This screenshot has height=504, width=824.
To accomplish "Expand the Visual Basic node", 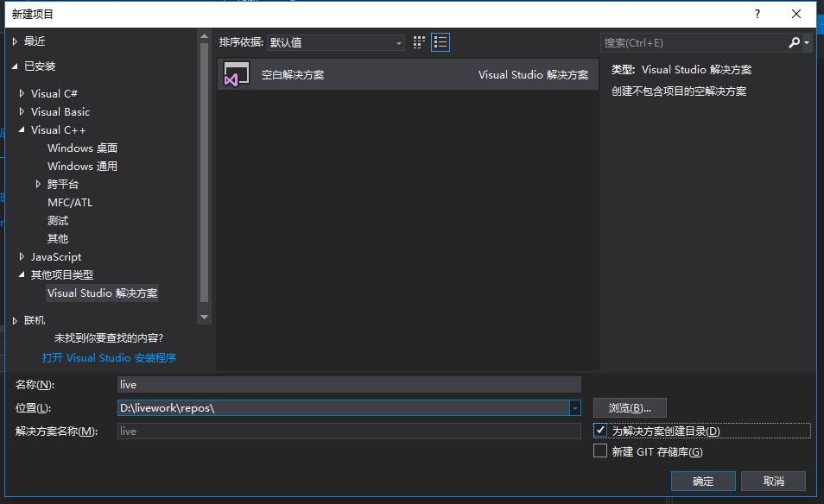I will (x=22, y=111).
